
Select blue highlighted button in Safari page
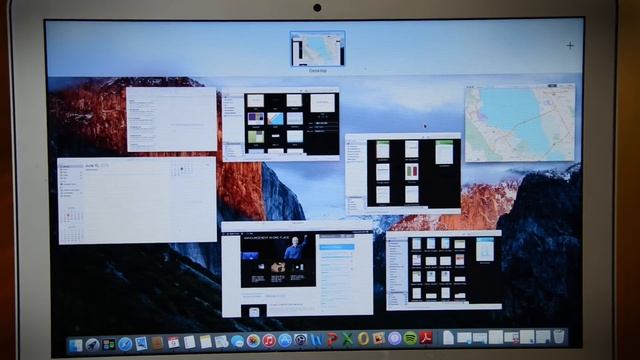[x=337, y=247]
